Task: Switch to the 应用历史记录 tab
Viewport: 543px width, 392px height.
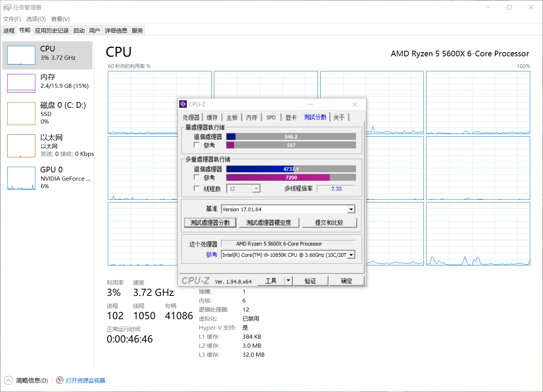Action: click(52, 30)
